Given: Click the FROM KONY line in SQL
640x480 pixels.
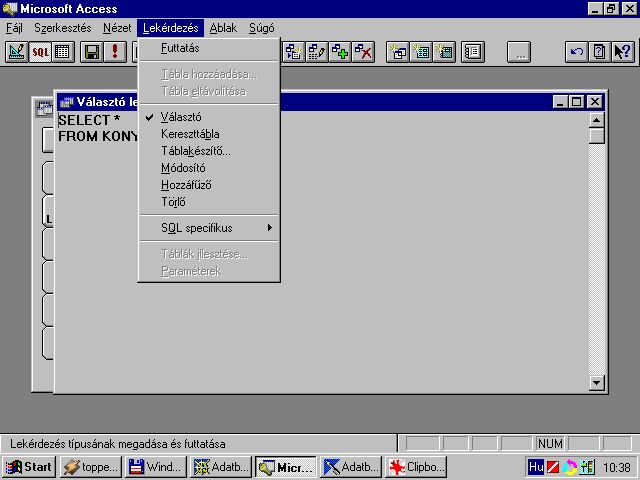Looking at the screenshot, I should [98, 136].
